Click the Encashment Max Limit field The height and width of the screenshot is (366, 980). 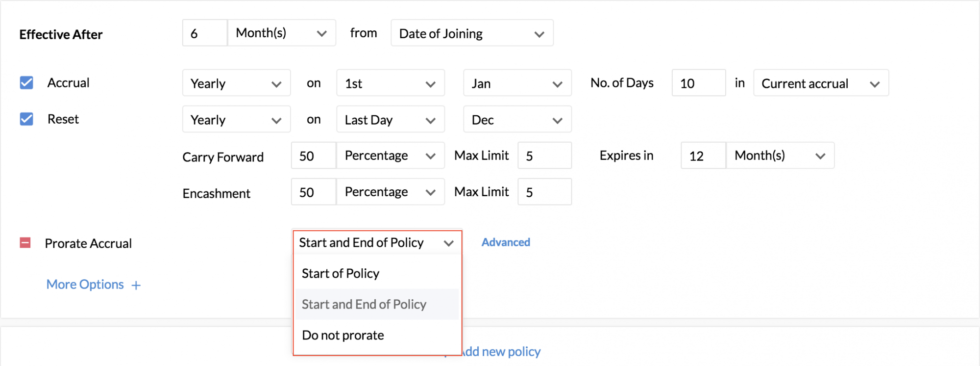pos(544,192)
